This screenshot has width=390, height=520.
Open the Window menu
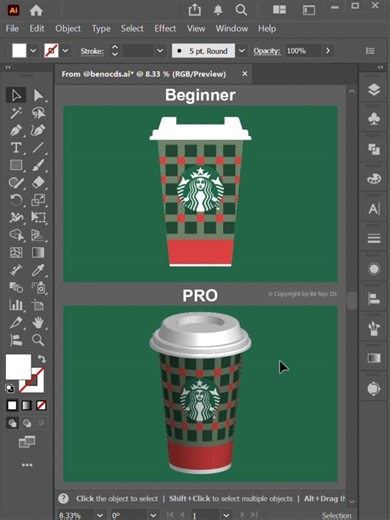(232, 29)
